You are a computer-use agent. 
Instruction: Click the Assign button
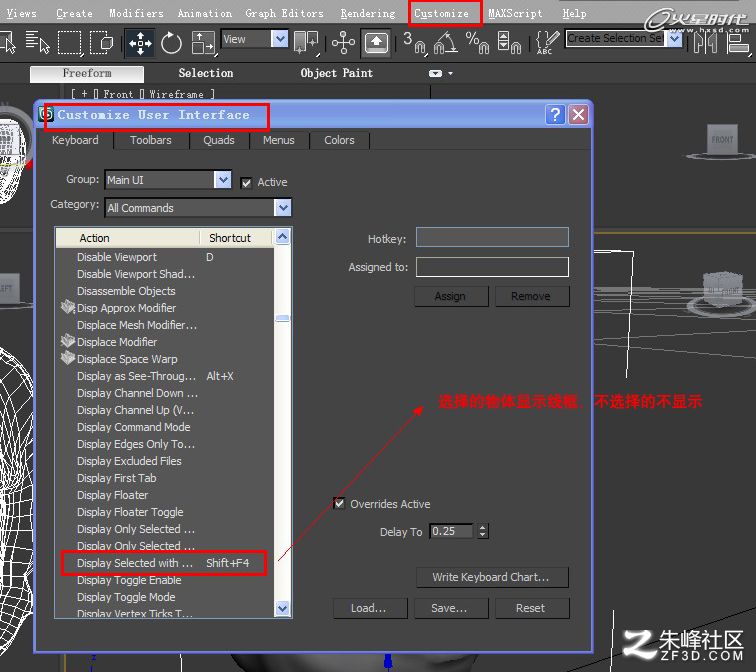click(x=451, y=296)
